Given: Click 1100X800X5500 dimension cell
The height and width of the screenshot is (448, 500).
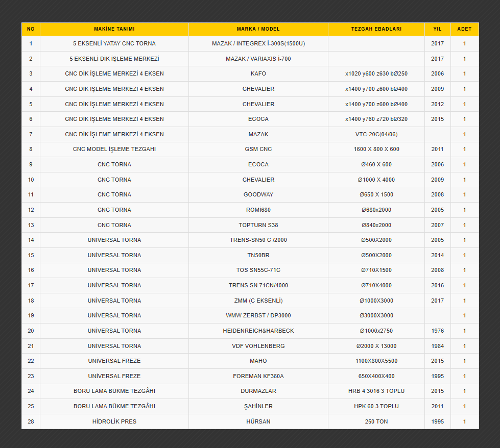Looking at the screenshot, I should [376, 361].
